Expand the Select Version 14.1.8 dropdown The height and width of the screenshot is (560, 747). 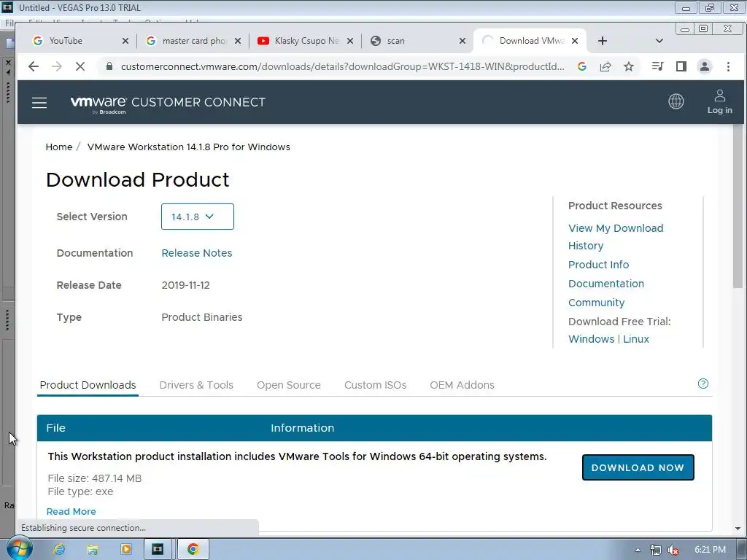[197, 217]
